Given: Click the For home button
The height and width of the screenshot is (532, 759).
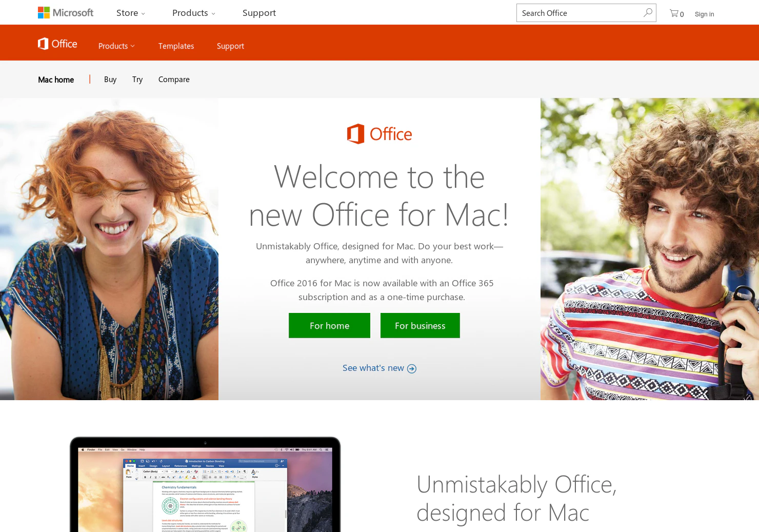Looking at the screenshot, I should 329,325.
